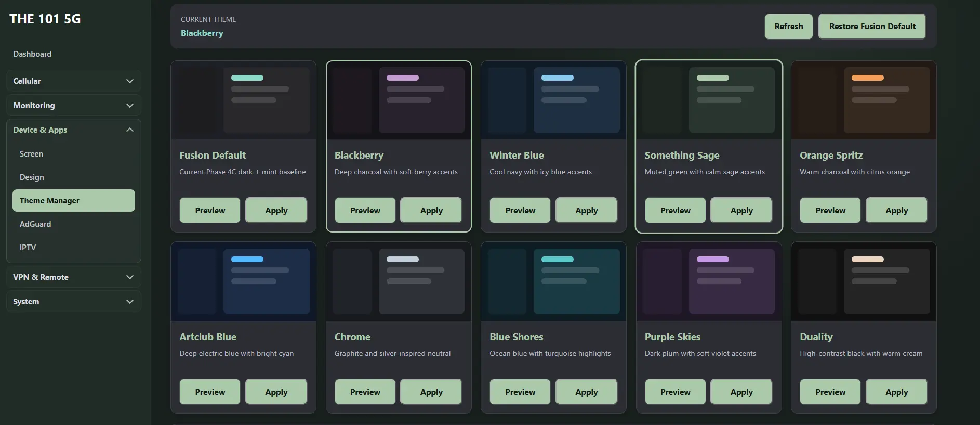This screenshot has width=980, height=425.
Task: Preview the Artclub Blue theme
Action: click(210, 392)
